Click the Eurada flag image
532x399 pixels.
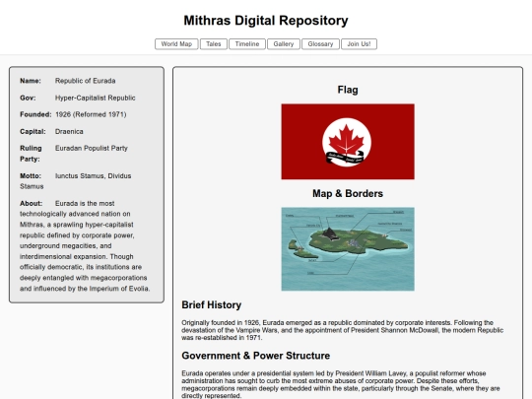click(348, 142)
